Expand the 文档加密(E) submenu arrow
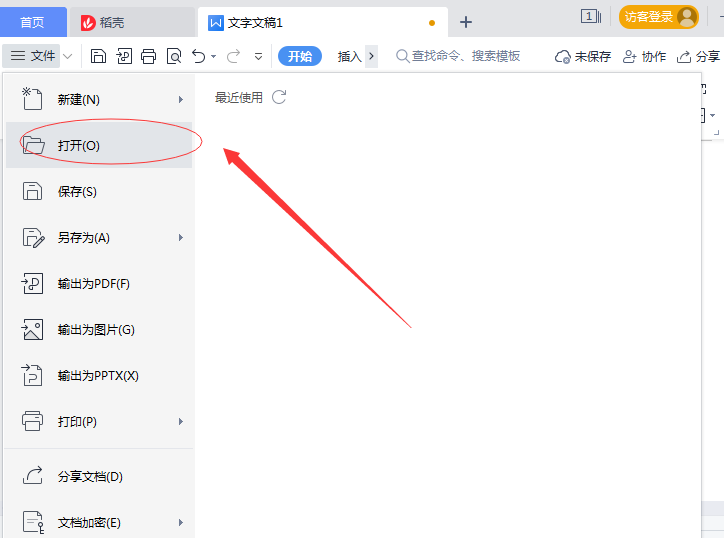724x538 pixels. tap(181, 522)
